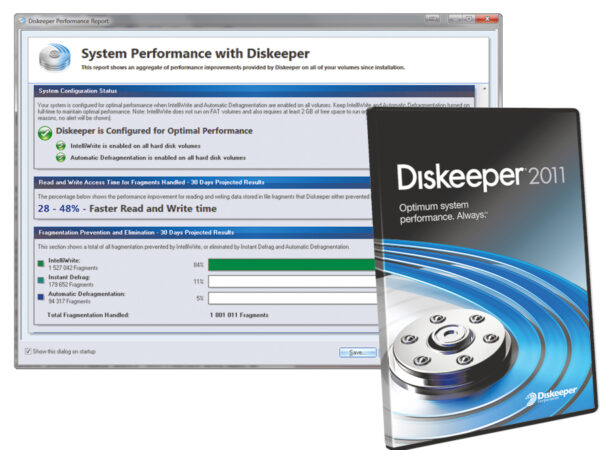Toggle 'Show this dialog on startup' checkbox
600x450 pixels.
[x=27, y=351]
